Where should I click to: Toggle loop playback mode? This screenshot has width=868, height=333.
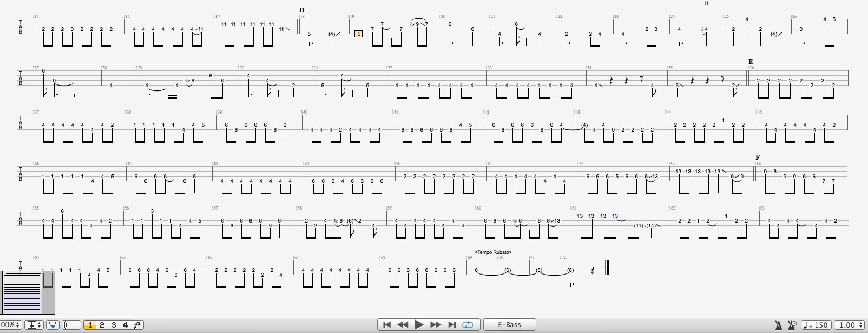pos(468,324)
